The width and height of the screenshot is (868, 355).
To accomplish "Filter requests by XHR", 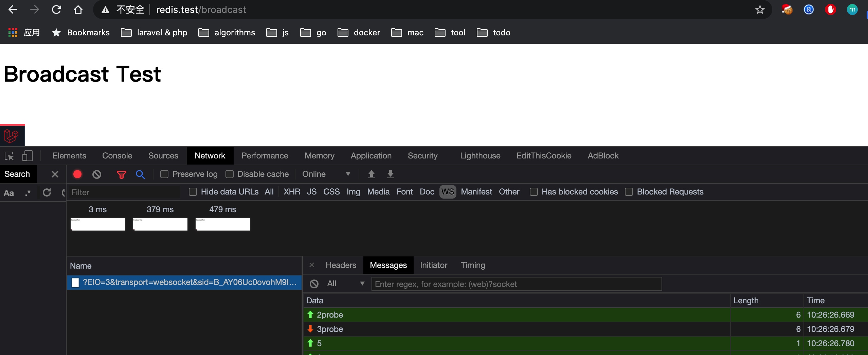I will [292, 192].
